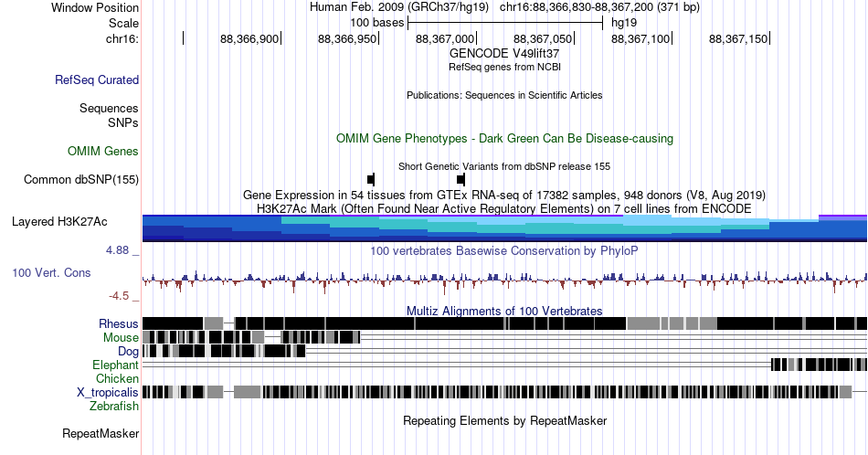Click the H3K27Ac Mark ENCODE title

pos(504,208)
